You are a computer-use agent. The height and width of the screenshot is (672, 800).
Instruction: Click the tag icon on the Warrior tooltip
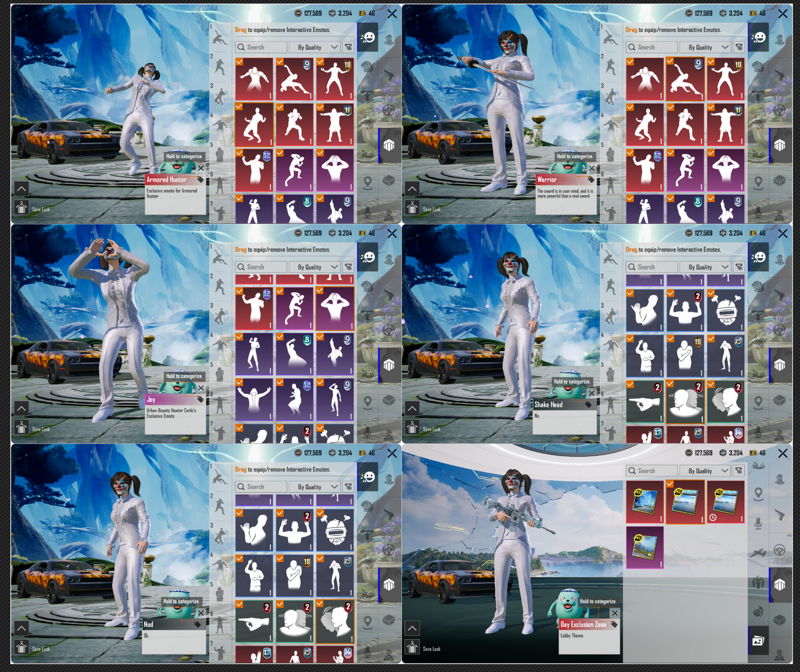(x=591, y=179)
